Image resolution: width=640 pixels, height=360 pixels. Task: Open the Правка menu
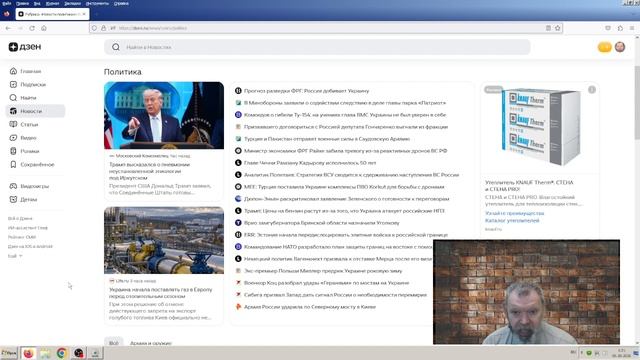click(x=22, y=3)
